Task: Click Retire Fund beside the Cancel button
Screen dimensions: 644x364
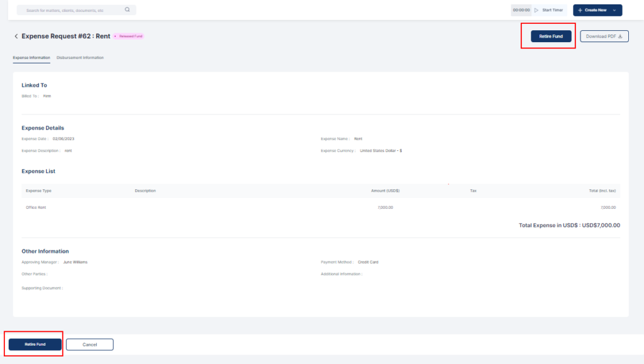Action: tap(35, 345)
